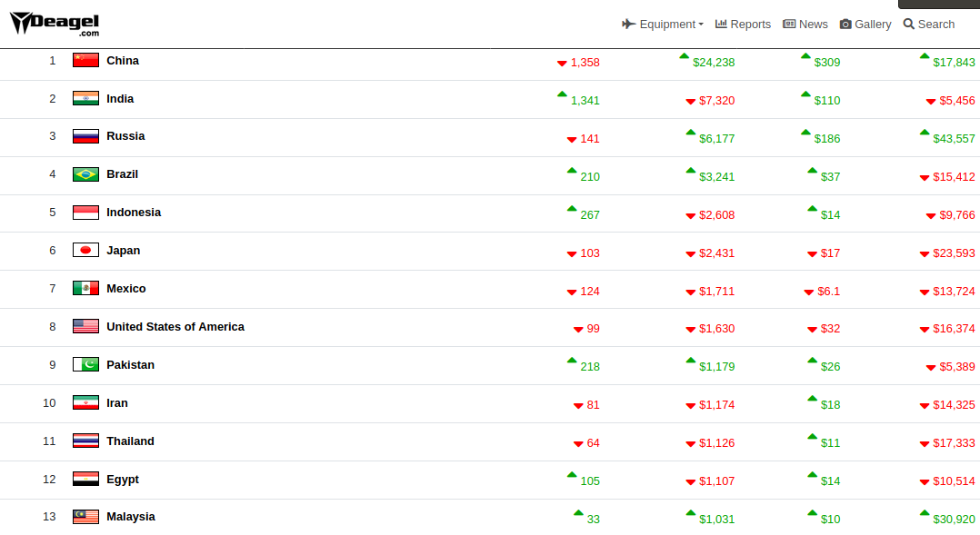980x535 pixels.
Task: Click the Iran flag icon
Action: pos(85,403)
